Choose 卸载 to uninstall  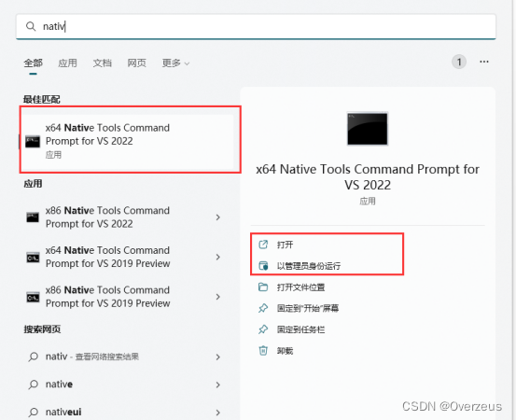click(x=285, y=351)
